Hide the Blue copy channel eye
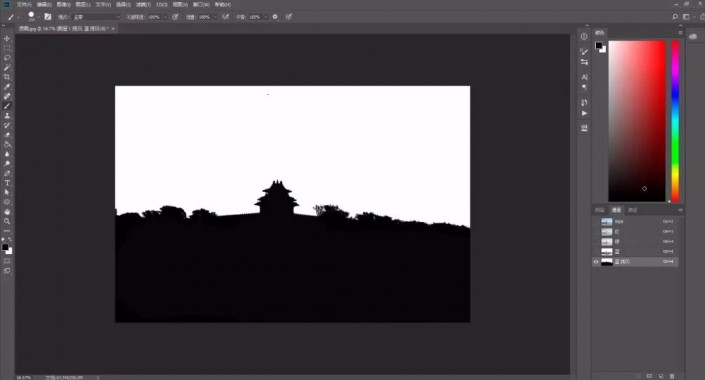Image resolution: width=705 pixels, height=380 pixels. coord(596,262)
